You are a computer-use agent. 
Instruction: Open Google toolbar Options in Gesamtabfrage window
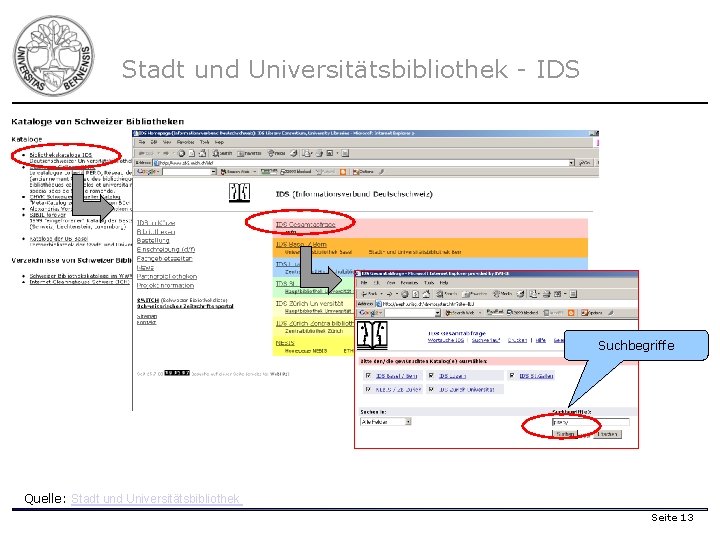[591, 313]
